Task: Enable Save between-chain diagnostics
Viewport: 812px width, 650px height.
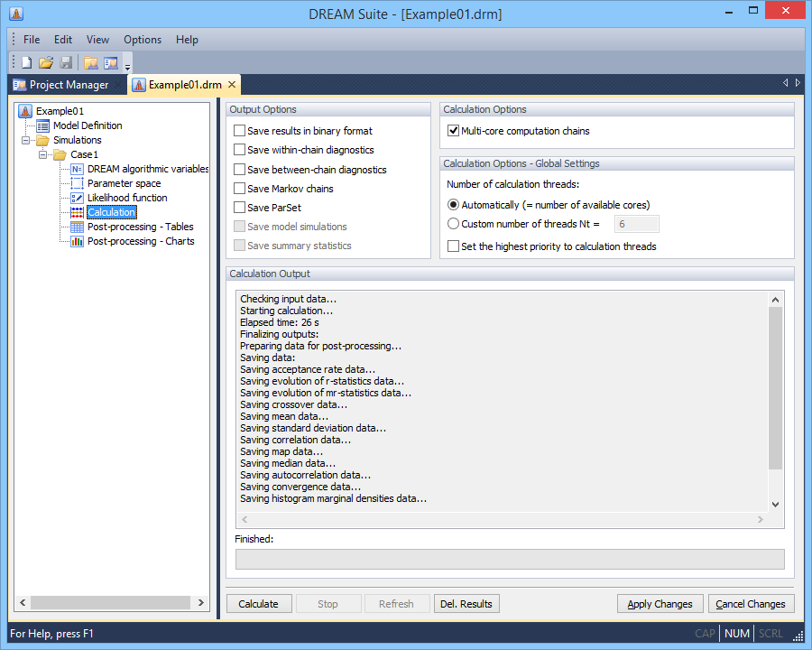Action: (239, 170)
